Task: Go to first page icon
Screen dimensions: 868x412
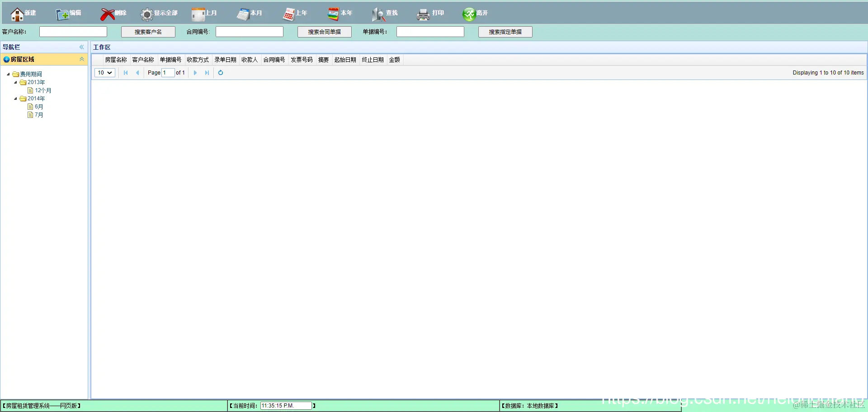Action: click(126, 73)
